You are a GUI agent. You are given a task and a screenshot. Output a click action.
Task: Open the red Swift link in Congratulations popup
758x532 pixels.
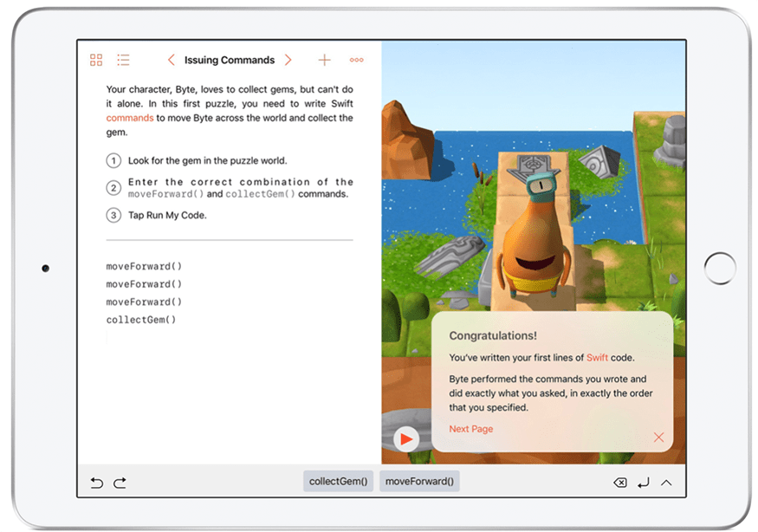[x=597, y=358]
